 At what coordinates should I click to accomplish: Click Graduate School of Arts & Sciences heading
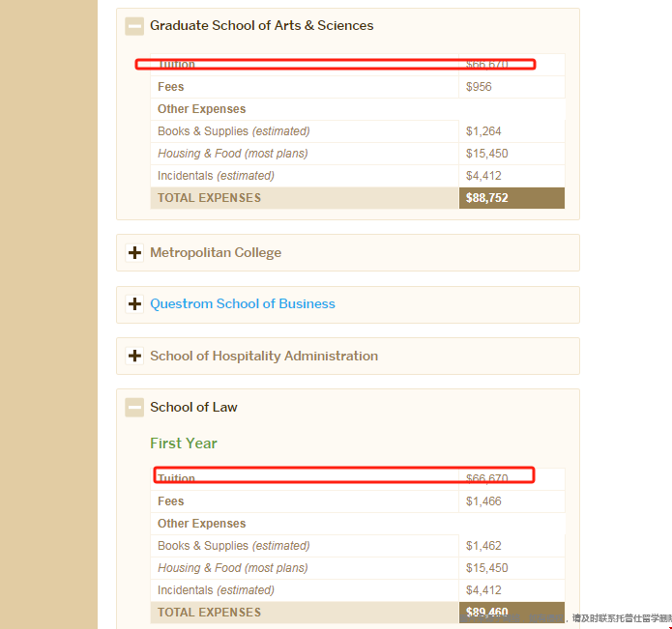(261, 26)
